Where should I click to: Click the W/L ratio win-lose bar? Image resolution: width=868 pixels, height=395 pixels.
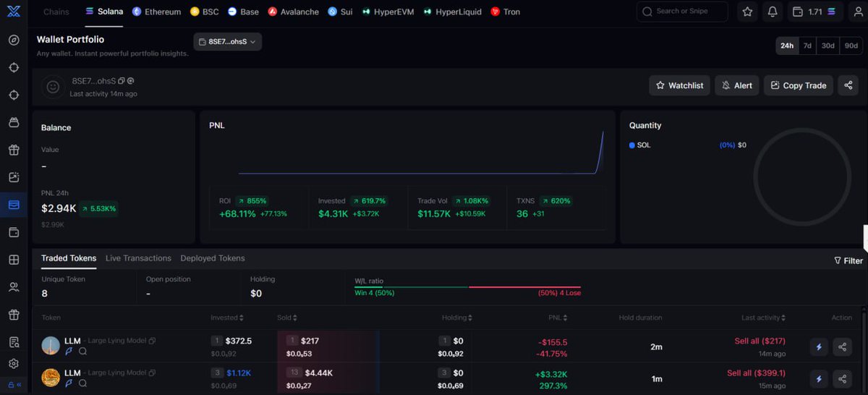click(467, 287)
